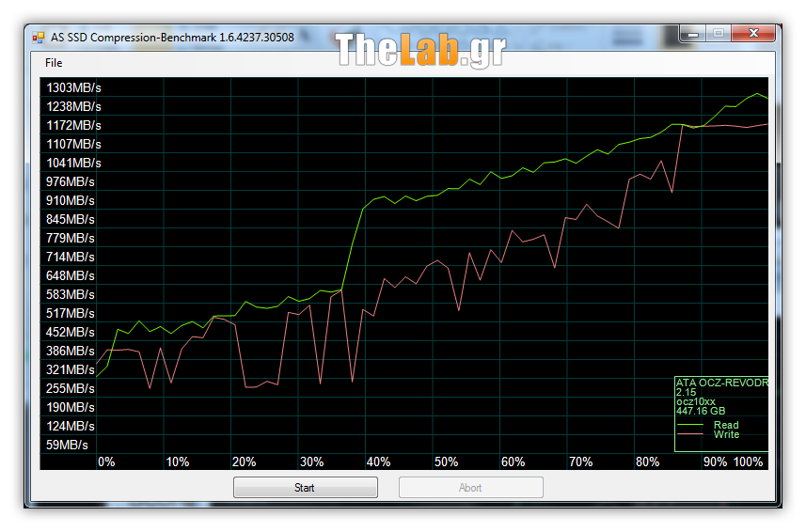806x532 pixels.
Task: Click the 386MB/s axis label
Action: click(x=71, y=352)
